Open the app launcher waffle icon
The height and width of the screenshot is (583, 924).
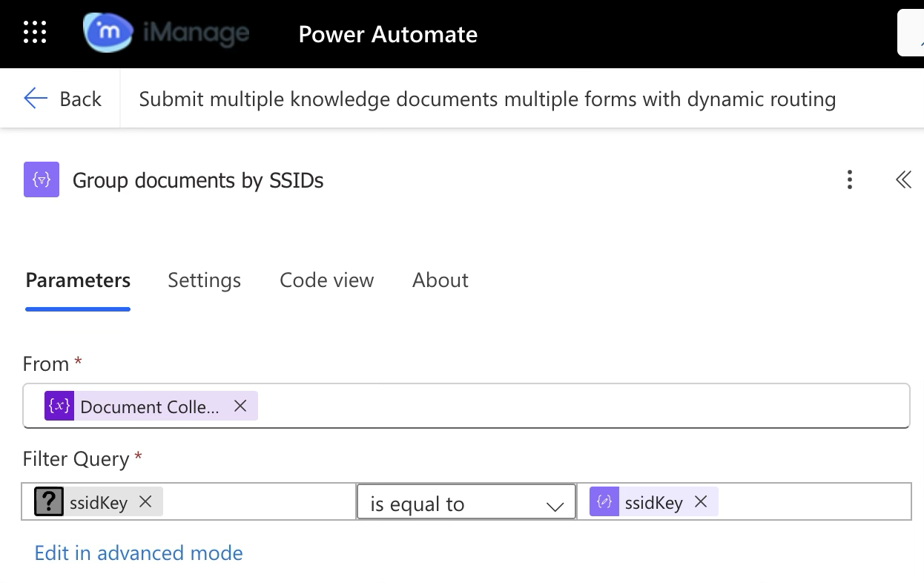coord(35,33)
